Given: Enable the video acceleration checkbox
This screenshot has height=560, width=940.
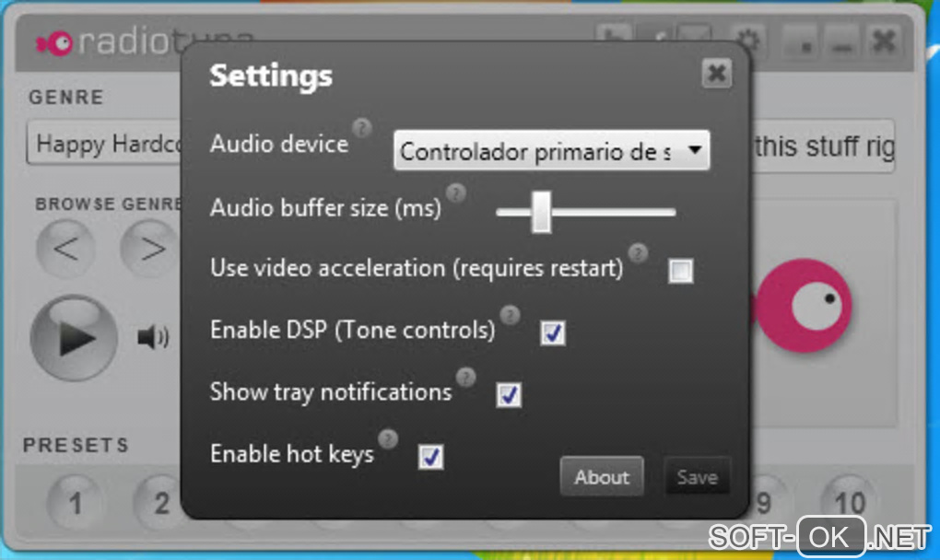Looking at the screenshot, I should pyautogui.click(x=681, y=271).
